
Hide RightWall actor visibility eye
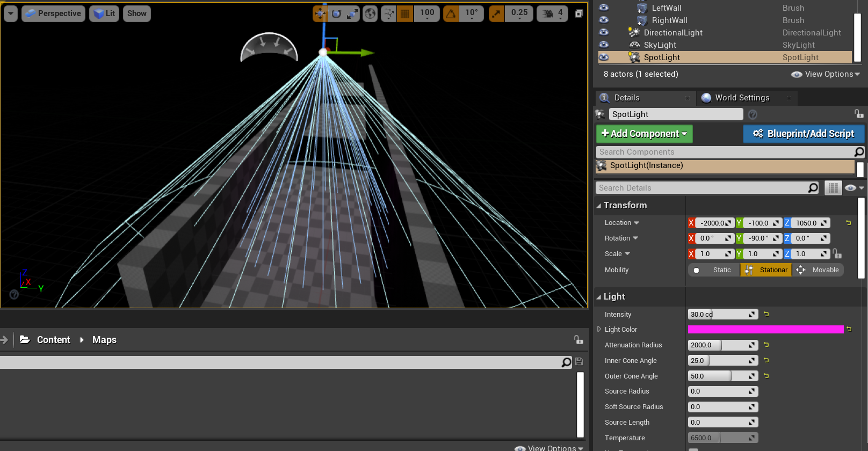pyautogui.click(x=604, y=20)
